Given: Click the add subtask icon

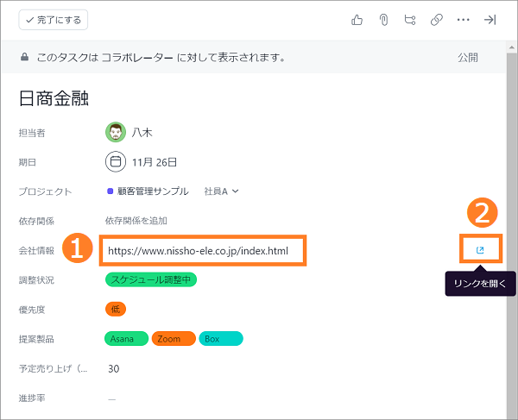Looking at the screenshot, I should click(x=410, y=20).
